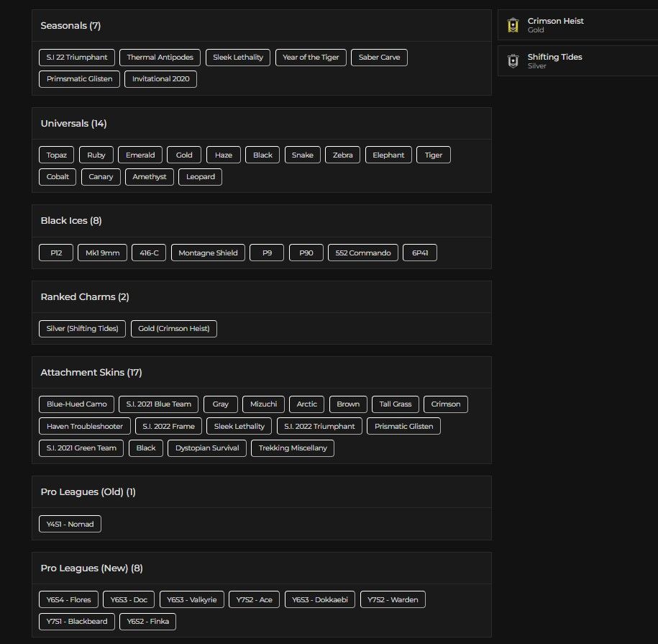Select the Y7S2 - Ace tag
Screen dimensions: 658x644
click(x=255, y=599)
